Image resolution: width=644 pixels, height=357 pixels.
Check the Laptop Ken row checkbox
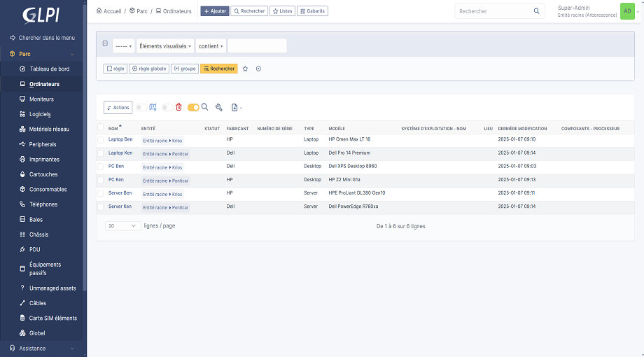tap(100, 153)
